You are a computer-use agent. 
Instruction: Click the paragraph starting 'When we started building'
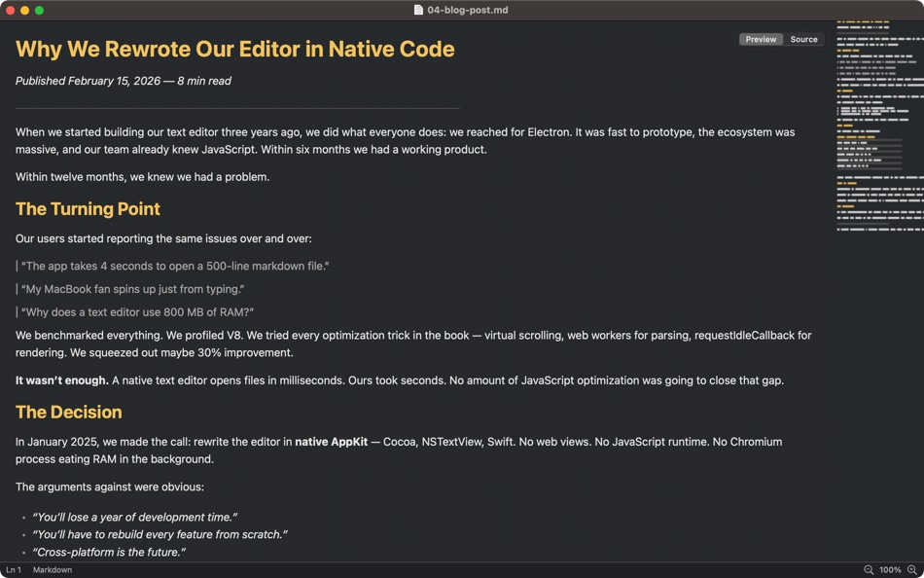click(x=405, y=141)
